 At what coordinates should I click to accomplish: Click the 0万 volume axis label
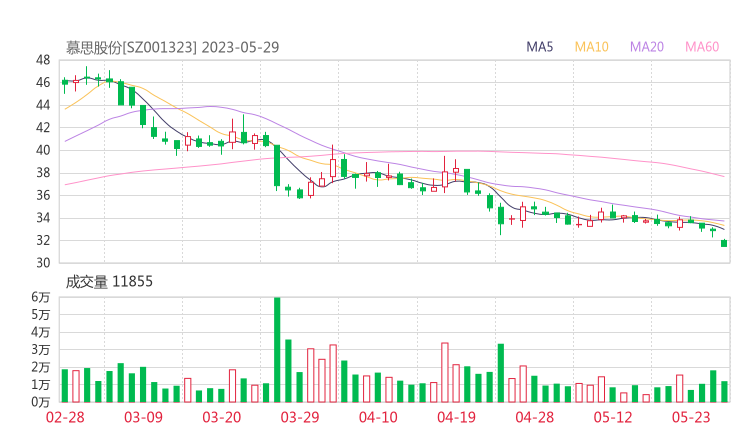pyautogui.click(x=41, y=402)
